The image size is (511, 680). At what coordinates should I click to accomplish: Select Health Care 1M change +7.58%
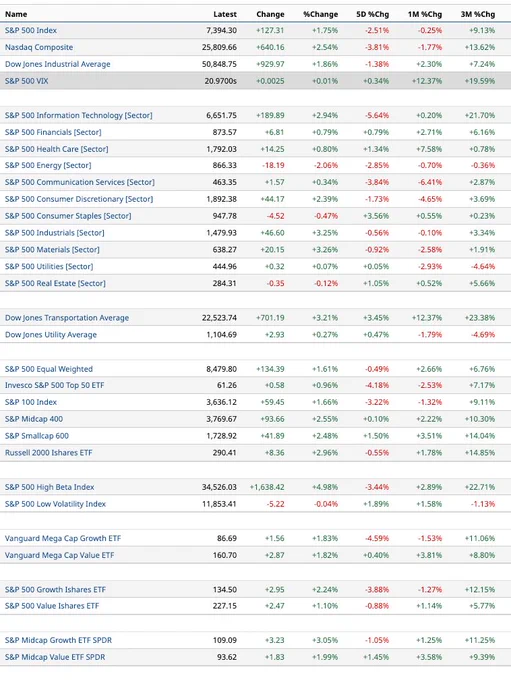click(x=429, y=149)
